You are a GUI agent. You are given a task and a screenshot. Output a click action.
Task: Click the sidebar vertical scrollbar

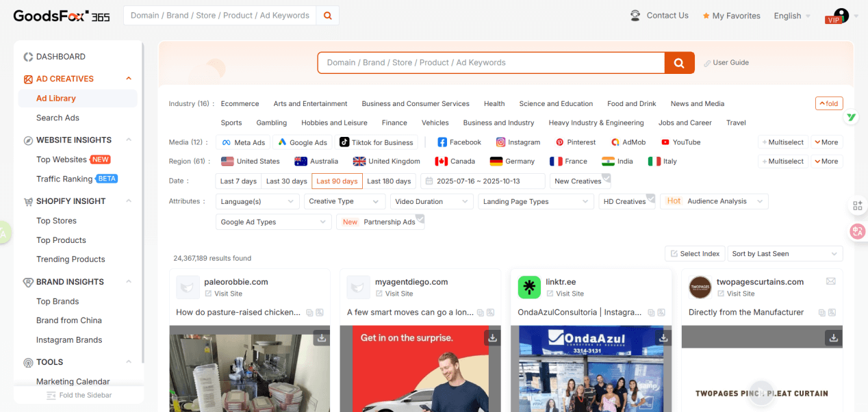[142, 205]
